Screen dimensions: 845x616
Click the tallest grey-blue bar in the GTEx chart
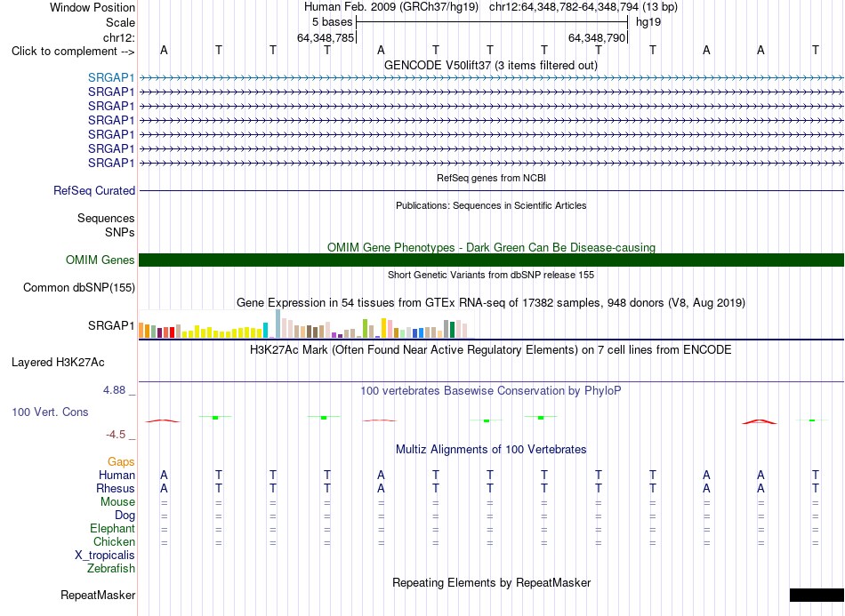coord(278,324)
